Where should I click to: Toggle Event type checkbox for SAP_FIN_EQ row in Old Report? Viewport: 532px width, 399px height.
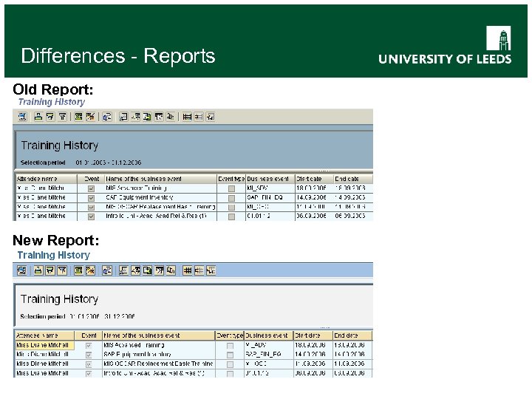[231, 198]
